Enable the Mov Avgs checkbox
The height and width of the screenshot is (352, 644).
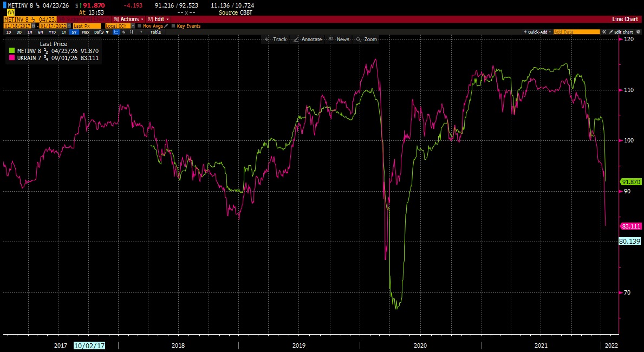[x=139, y=26]
